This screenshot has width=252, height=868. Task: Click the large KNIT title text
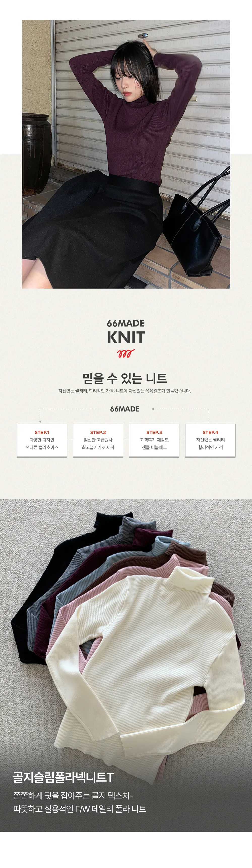[x=126, y=338]
